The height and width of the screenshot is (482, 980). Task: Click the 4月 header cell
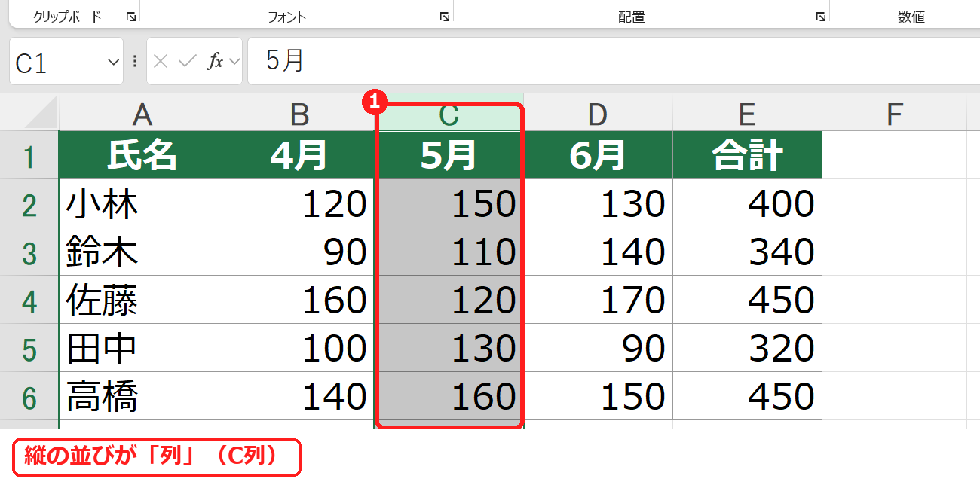tap(299, 155)
